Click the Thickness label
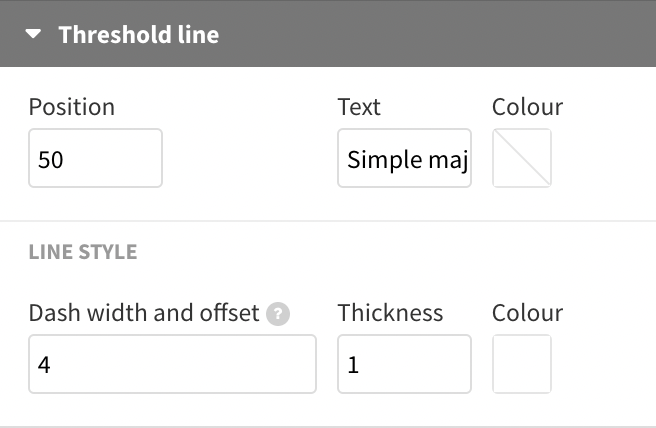656x428 pixels. (x=390, y=313)
